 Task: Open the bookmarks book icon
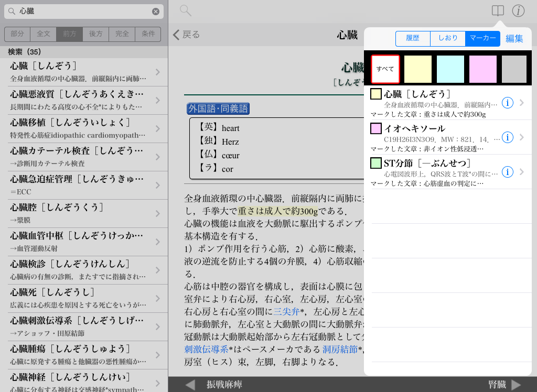click(x=498, y=10)
